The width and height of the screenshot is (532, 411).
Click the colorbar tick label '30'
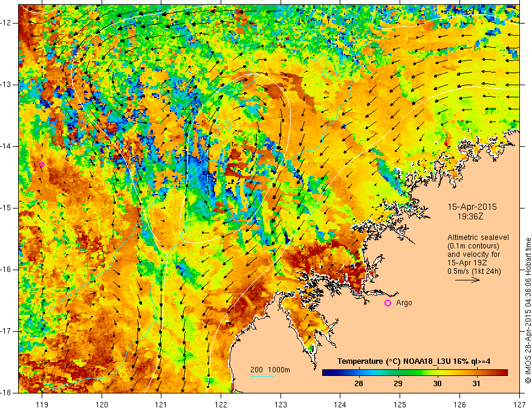[x=437, y=384]
